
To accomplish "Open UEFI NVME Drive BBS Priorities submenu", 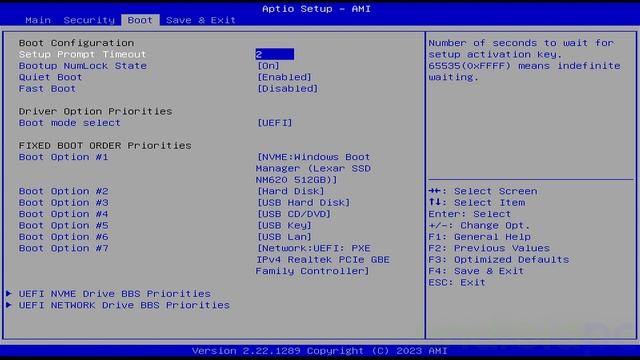I will [x=115, y=293].
